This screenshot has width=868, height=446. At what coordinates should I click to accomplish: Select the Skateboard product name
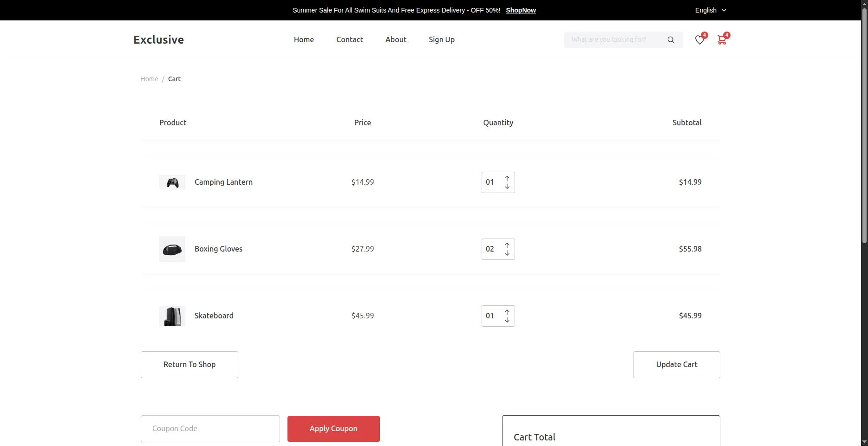tap(214, 316)
